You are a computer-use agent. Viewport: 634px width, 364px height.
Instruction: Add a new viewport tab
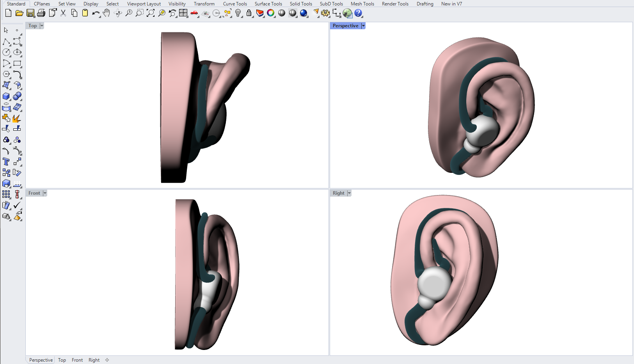107,360
